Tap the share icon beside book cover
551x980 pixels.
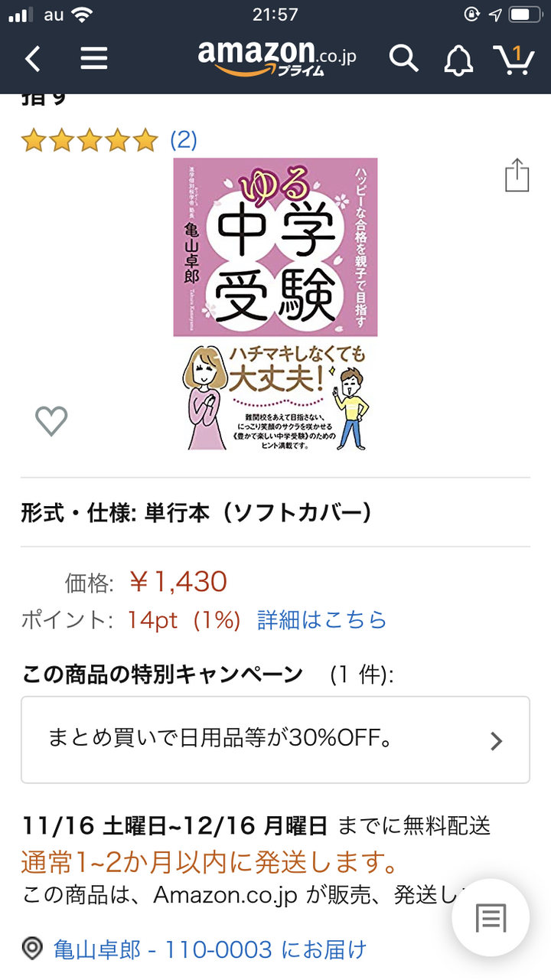pyautogui.click(x=517, y=175)
